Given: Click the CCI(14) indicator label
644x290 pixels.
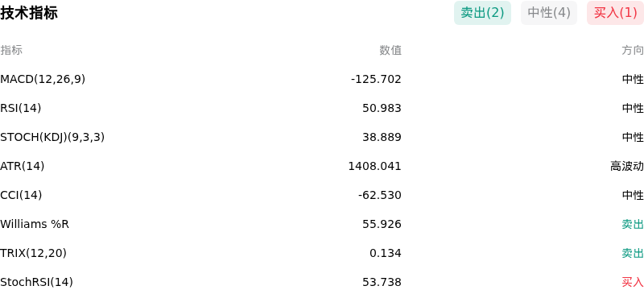Looking at the screenshot, I should tap(21, 195).
